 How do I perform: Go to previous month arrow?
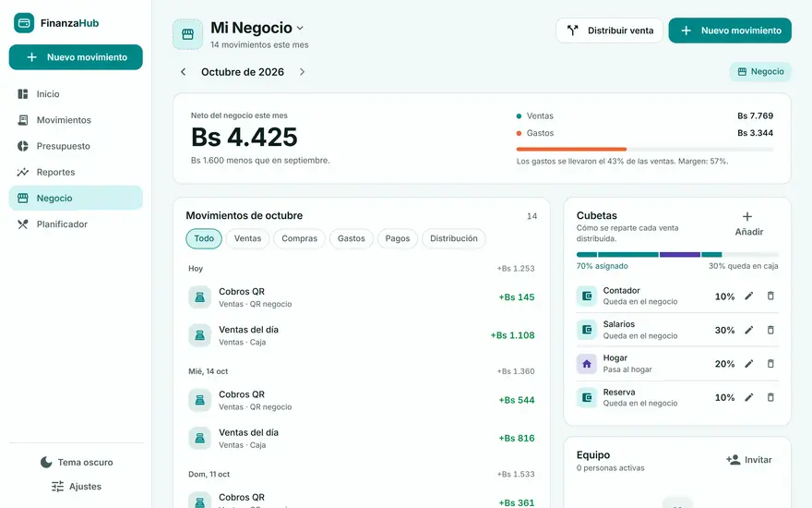[x=183, y=72]
